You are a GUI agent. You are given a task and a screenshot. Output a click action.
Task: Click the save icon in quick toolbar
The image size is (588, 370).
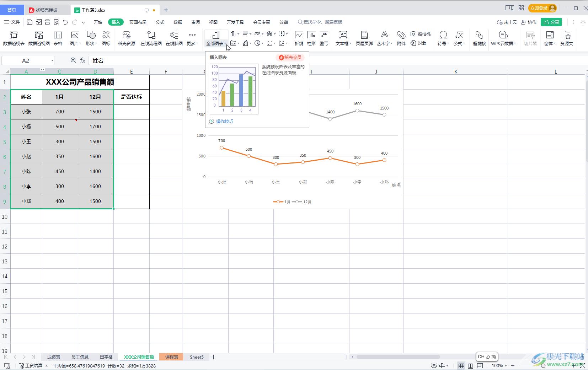point(30,22)
